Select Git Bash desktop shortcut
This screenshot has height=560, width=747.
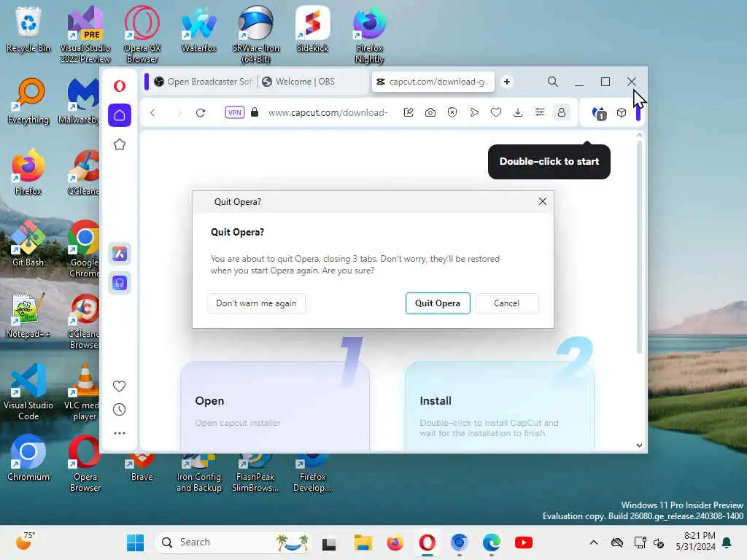[28, 244]
